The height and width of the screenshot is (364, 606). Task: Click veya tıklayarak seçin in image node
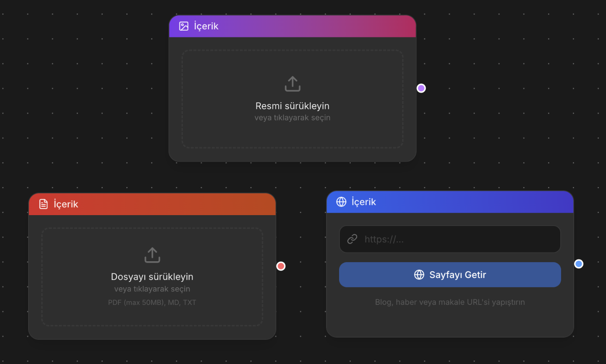[293, 118]
